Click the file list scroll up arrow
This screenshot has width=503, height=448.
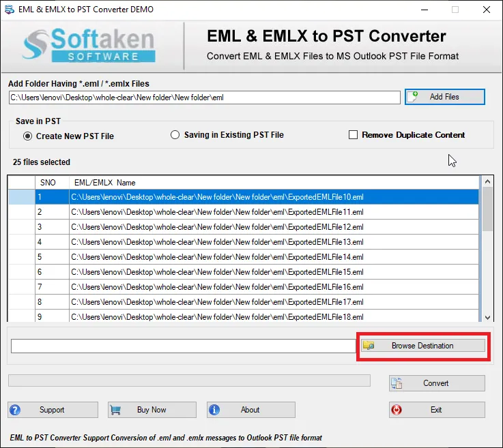[487, 181]
